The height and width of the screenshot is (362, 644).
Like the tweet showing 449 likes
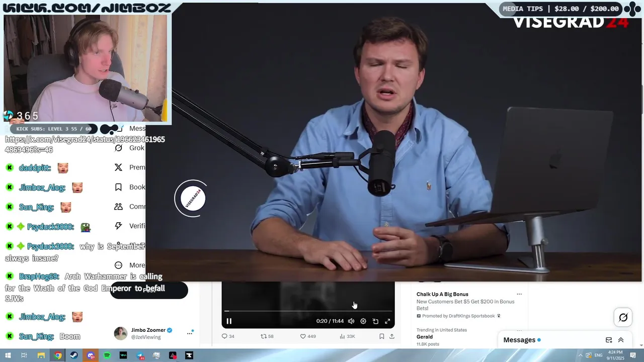[x=308, y=336]
